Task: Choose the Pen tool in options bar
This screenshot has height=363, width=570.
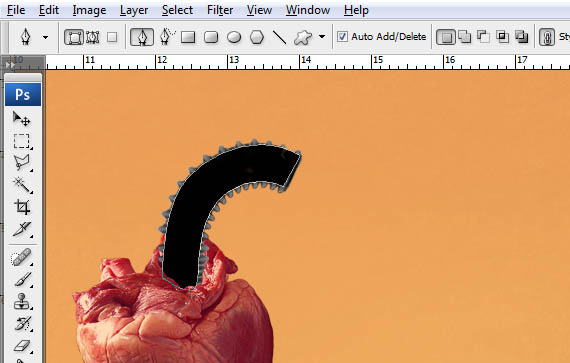Action: [142, 37]
